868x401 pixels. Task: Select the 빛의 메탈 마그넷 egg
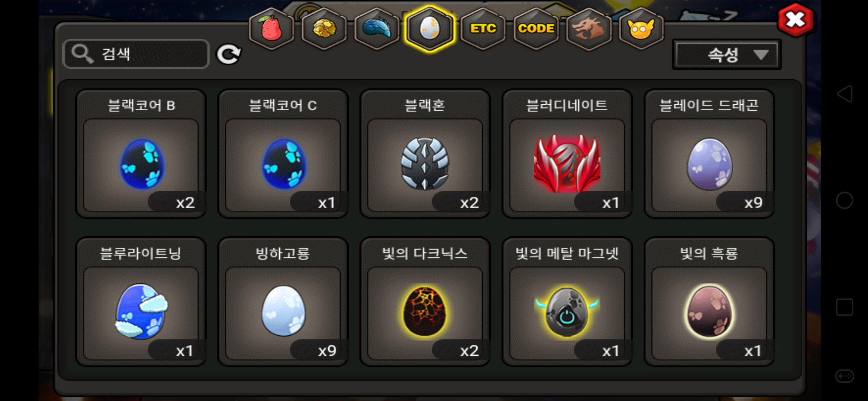pos(567,301)
